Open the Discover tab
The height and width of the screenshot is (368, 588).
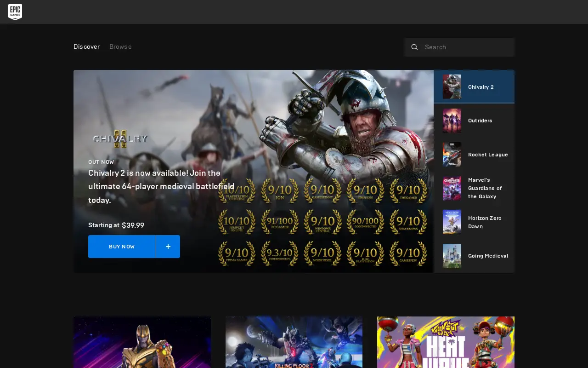point(86,46)
